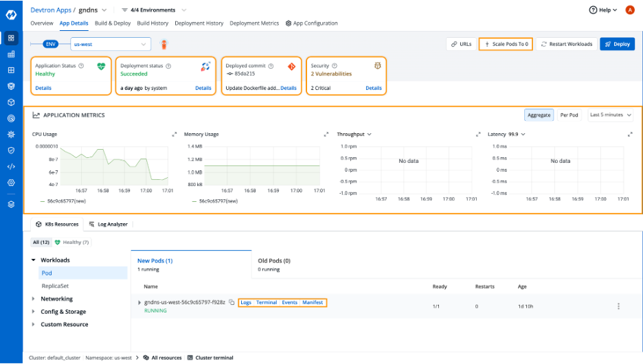643x364 pixels.
Task: Open the Applications grid icon in sidebar
Action: 11,38
